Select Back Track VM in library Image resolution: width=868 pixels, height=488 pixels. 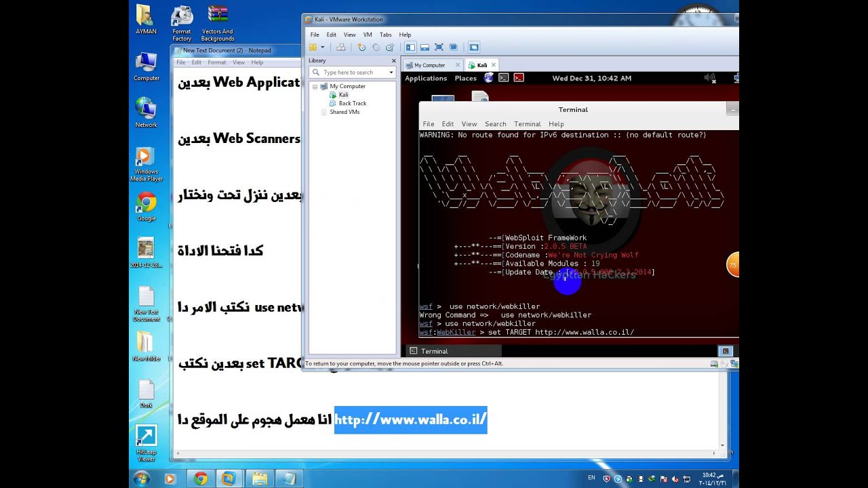[353, 104]
